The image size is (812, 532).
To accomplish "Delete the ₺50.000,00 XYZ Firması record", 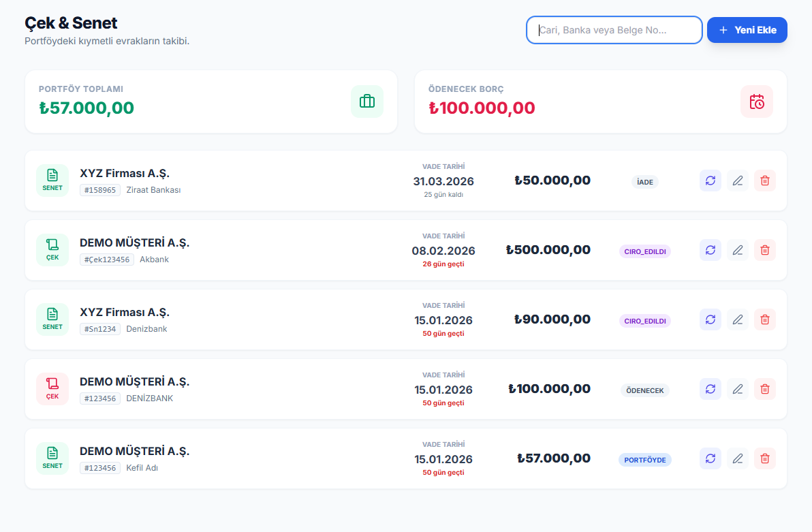I will point(764,181).
